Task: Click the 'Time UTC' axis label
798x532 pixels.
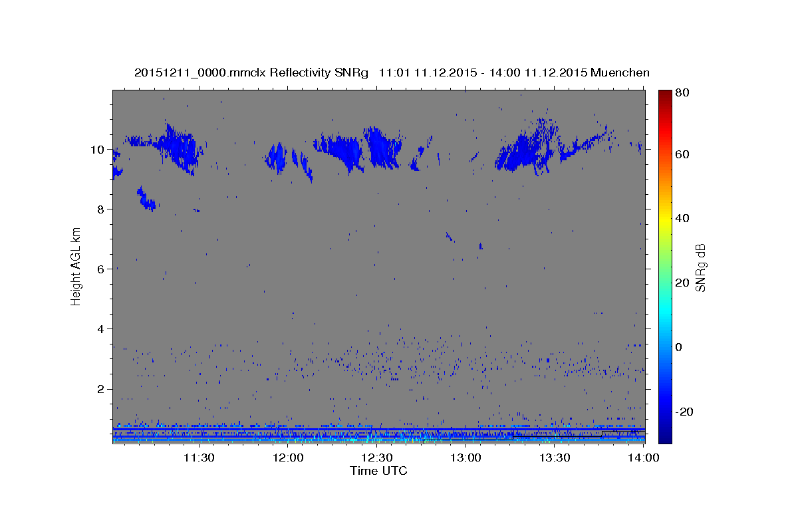Action: point(378,471)
